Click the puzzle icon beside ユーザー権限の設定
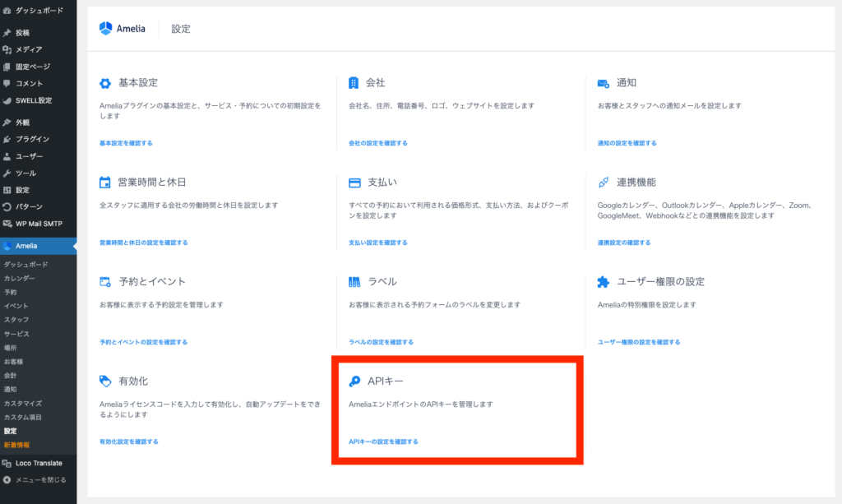842x504 pixels. [x=603, y=282]
